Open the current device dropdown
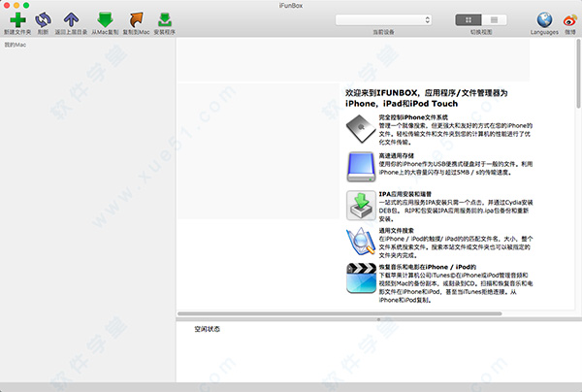The height and width of the screenshot is (392, 582). click(383, 20)
